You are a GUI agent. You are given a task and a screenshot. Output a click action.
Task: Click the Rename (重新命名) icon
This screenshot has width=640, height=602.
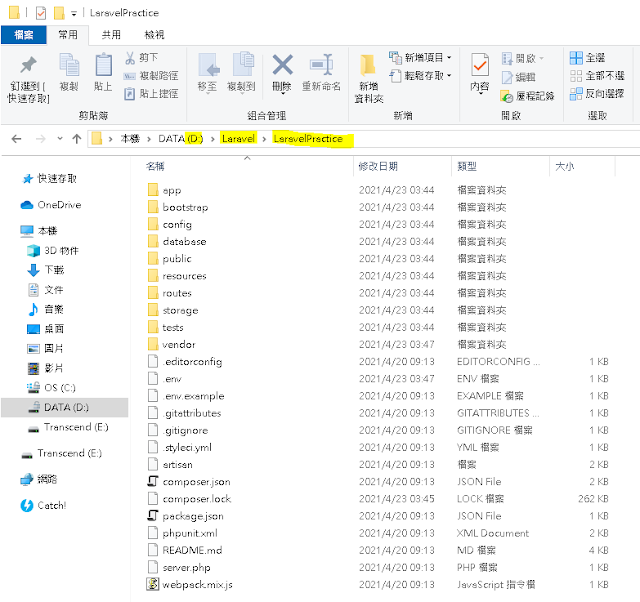tap(321, 64)
